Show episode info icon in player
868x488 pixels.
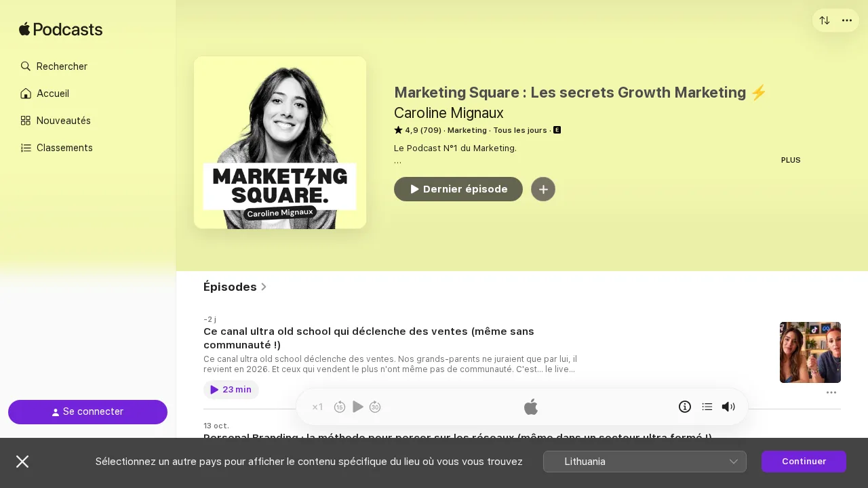pos(685,407)
